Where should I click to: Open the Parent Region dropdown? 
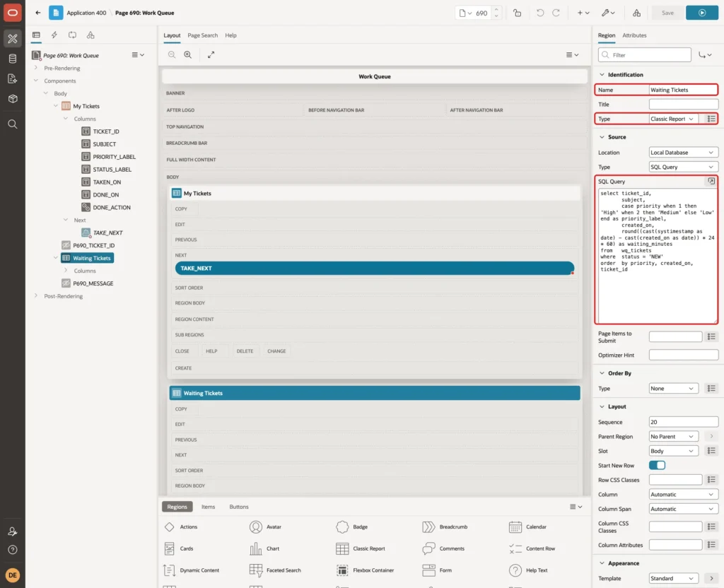[x=673, y=437]
